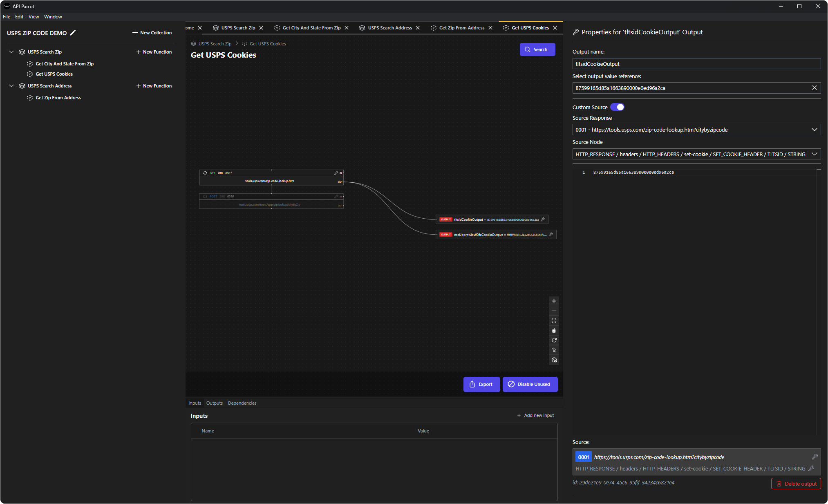Click New Function under USPS Search Zip

[x=154, y=52]
